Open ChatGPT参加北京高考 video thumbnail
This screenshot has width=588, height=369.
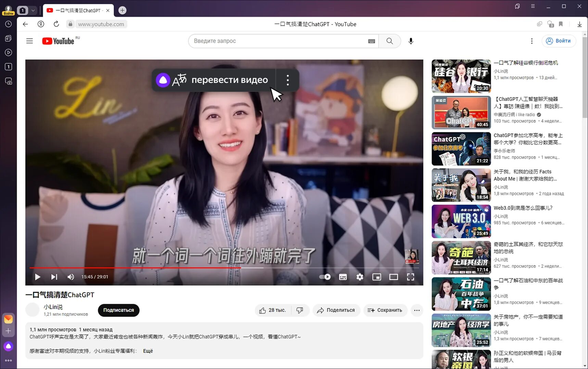pos(461,149)
